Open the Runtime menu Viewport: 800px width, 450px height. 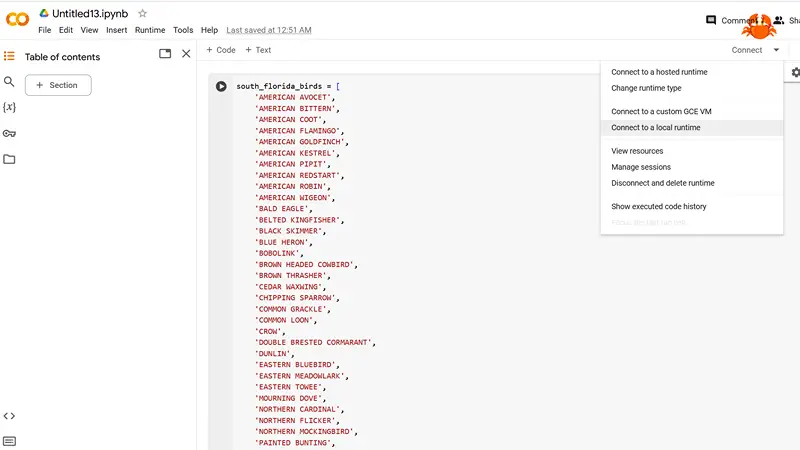click(x=150, y=30)
